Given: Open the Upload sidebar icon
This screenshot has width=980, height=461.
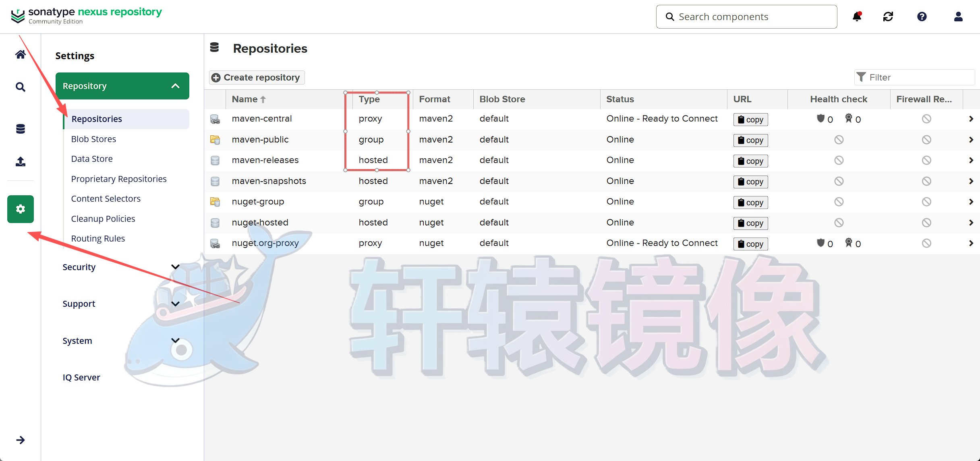Looking at the screenshot, I should [20, 161].
